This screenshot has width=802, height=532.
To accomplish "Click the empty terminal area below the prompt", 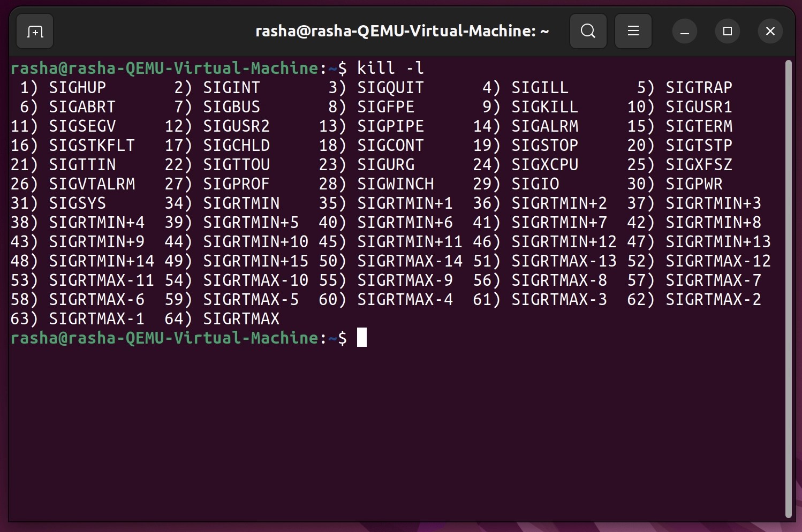I will click(375, 428).
